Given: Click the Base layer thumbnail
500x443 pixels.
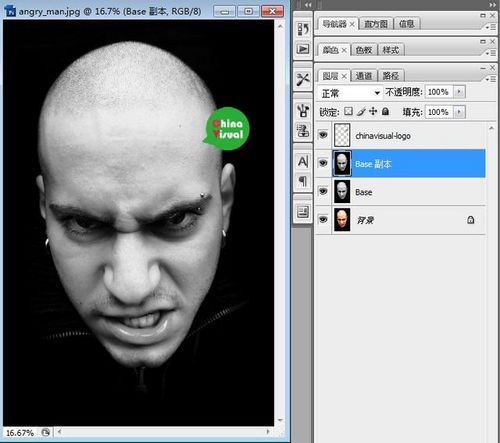Looking at the screenshot, I should click(x=342, y=191).
